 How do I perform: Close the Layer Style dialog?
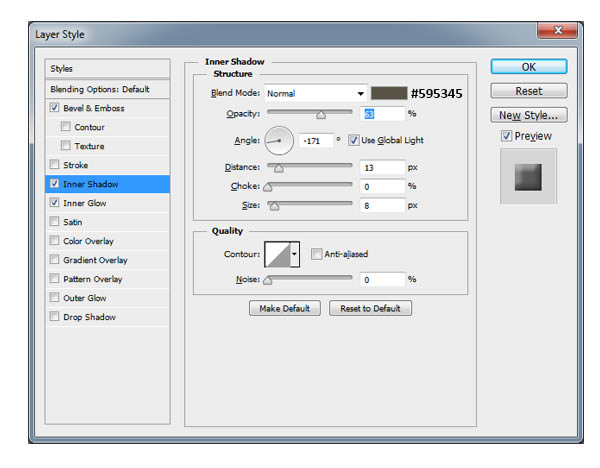point(557,30)
